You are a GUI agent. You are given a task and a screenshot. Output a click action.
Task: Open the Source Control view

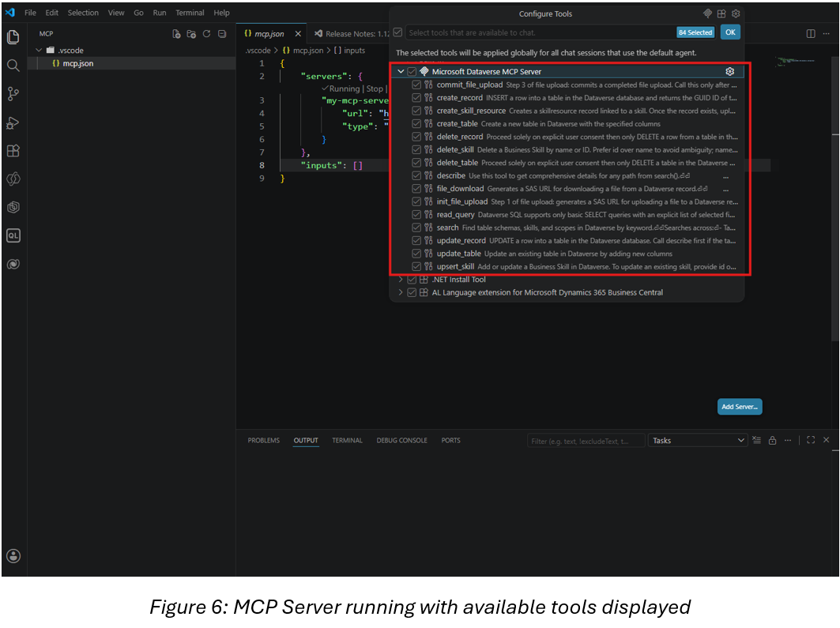point(13,94)
